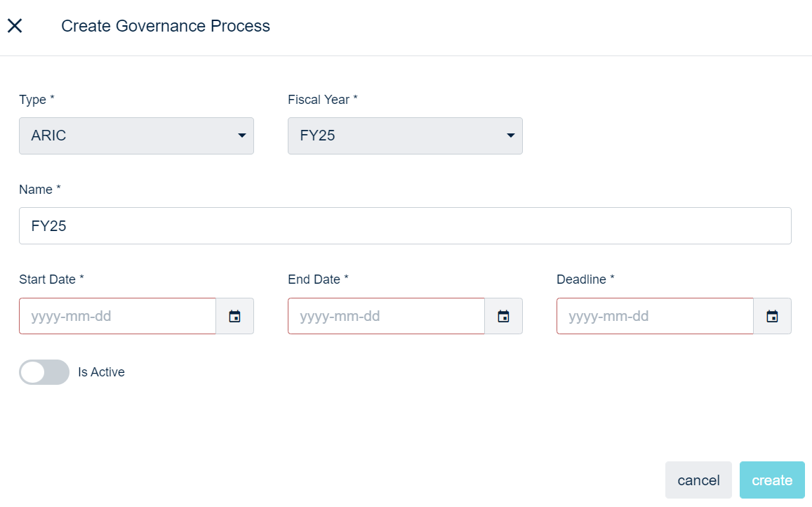
Task: Click the "Start Date *" field label
Action: [51, 279]
